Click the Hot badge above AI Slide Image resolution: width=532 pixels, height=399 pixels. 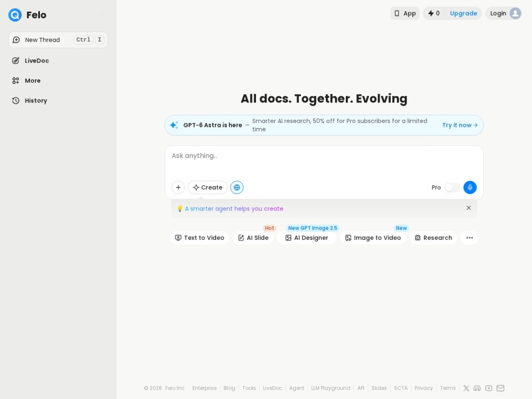[269, 228]
